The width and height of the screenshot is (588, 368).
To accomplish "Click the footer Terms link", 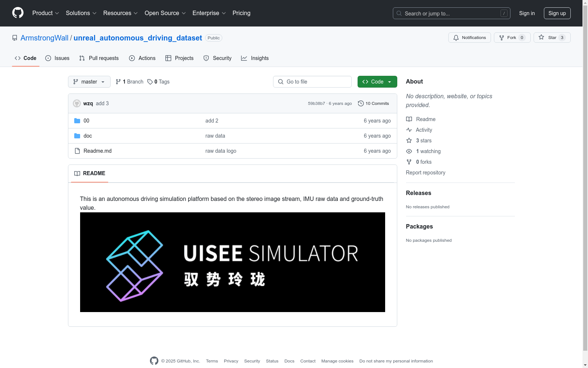I will [212, 361].
